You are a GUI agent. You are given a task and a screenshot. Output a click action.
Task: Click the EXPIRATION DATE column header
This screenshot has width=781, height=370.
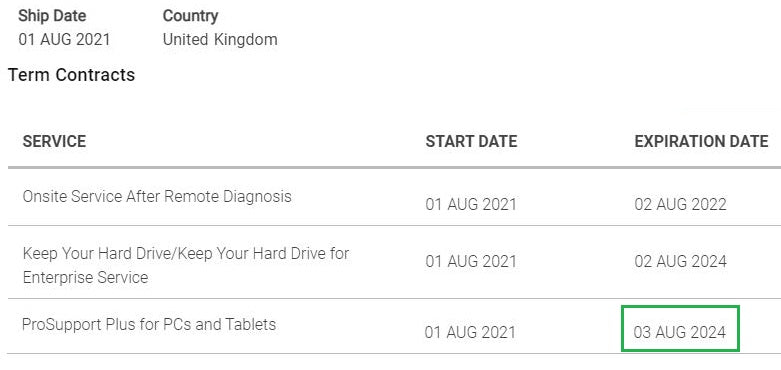[x=701, y=141]
